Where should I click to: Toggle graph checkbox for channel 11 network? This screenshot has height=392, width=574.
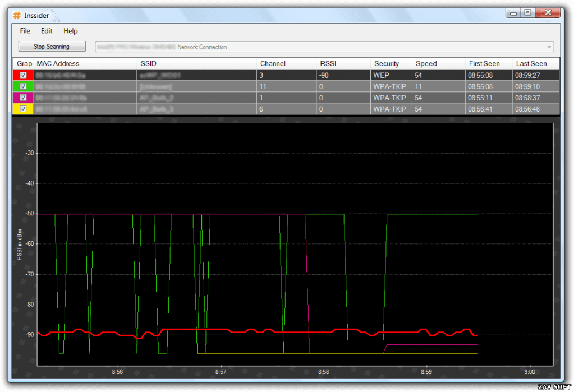click(23, 86)
